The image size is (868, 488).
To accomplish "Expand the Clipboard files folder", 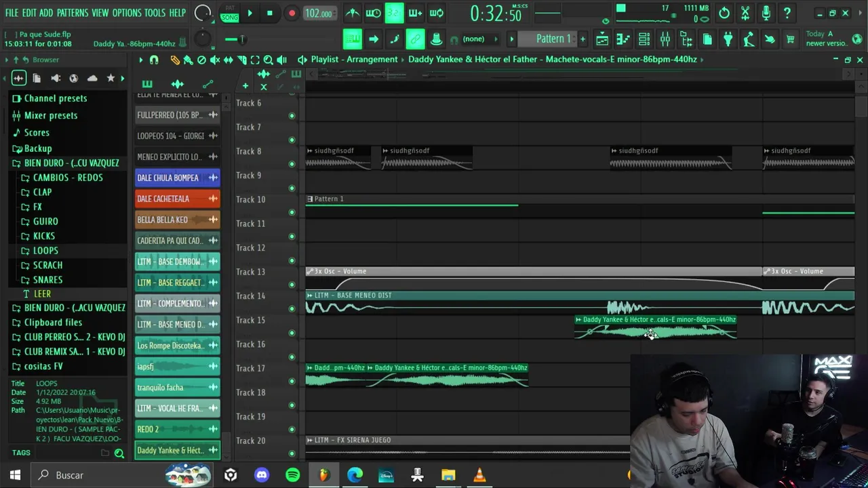I will [x=53, y=323].
